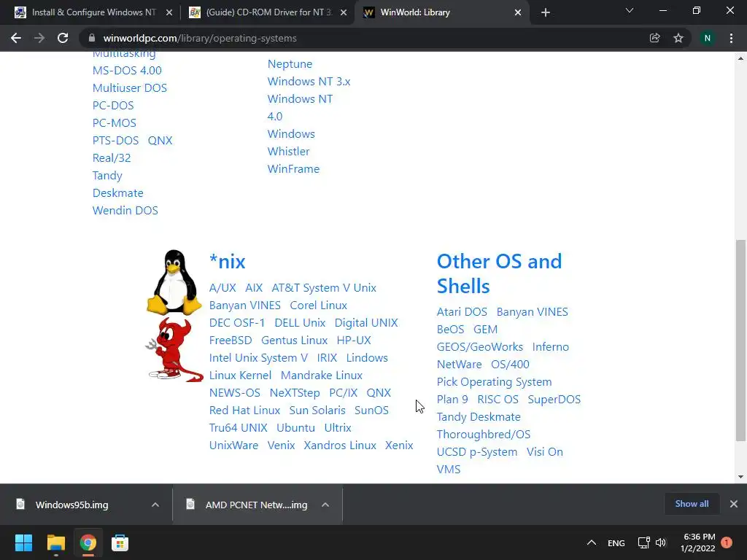The width and height of the screenshot is (747, 560).
Task: Open the RISC OS link
Action: [x=498, y=400]
